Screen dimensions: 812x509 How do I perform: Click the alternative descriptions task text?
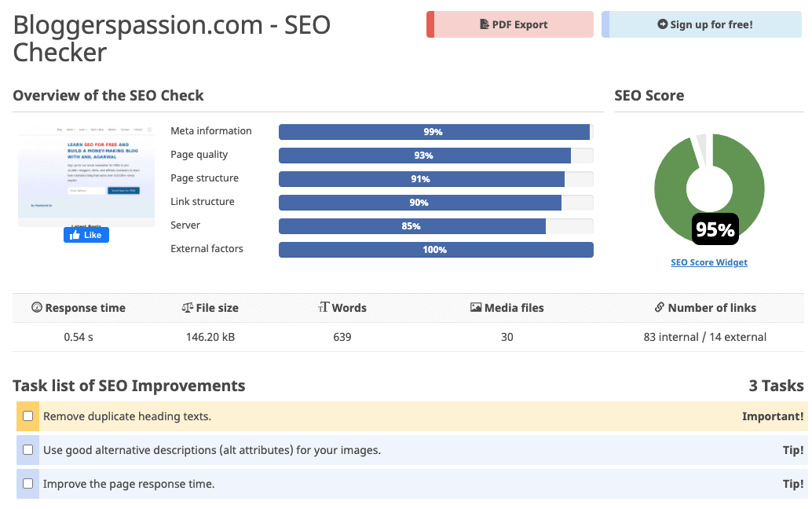[212, 450]
